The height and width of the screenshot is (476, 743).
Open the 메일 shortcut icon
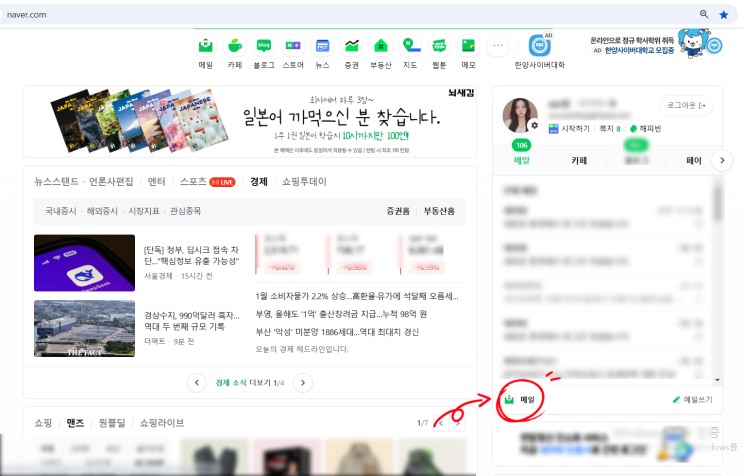[205, 46]
